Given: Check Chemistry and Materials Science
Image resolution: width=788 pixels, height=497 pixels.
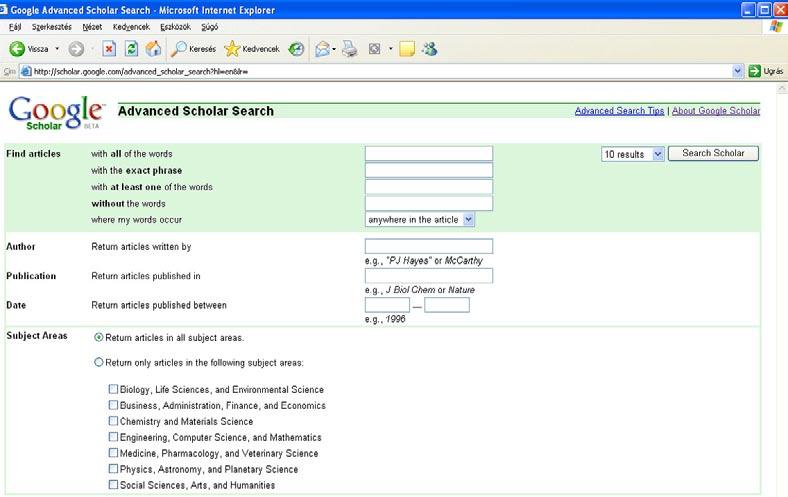Looking at the screenshot, I should pos(113,421).
